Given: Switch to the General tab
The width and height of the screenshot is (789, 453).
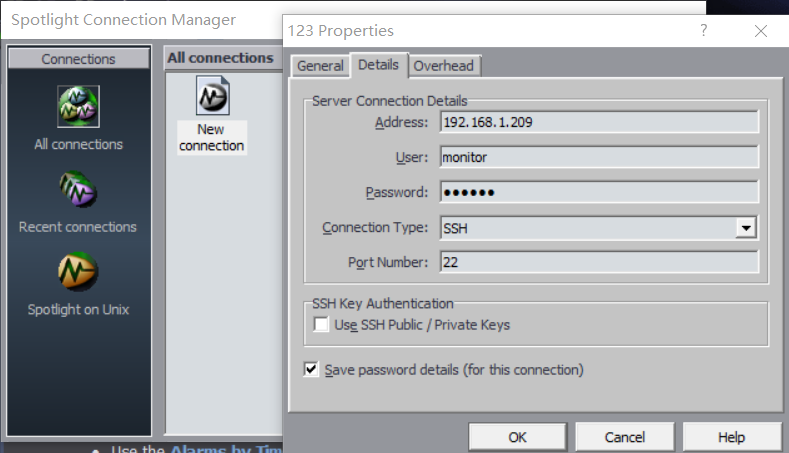Looking at the screenshot, I should pyautogui.click(x=320, y=66).
